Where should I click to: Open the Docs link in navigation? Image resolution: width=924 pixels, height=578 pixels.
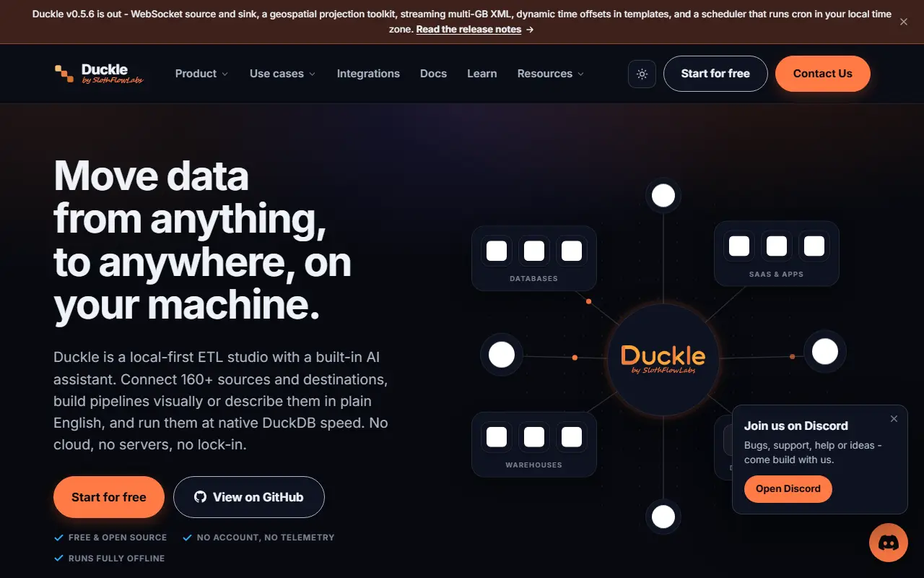pos(433,74)
